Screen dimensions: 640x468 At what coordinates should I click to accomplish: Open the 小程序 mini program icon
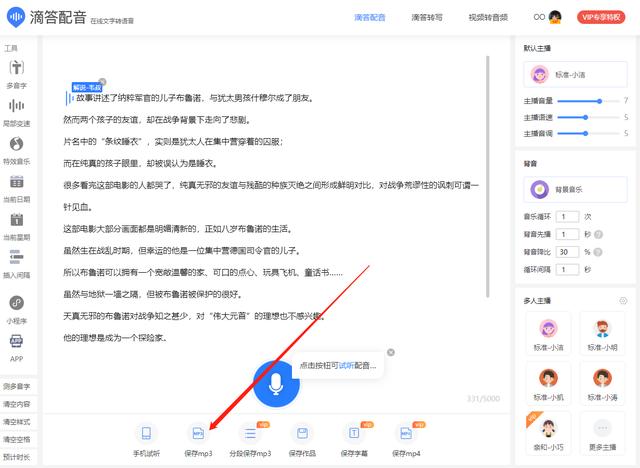coord(16,304)
